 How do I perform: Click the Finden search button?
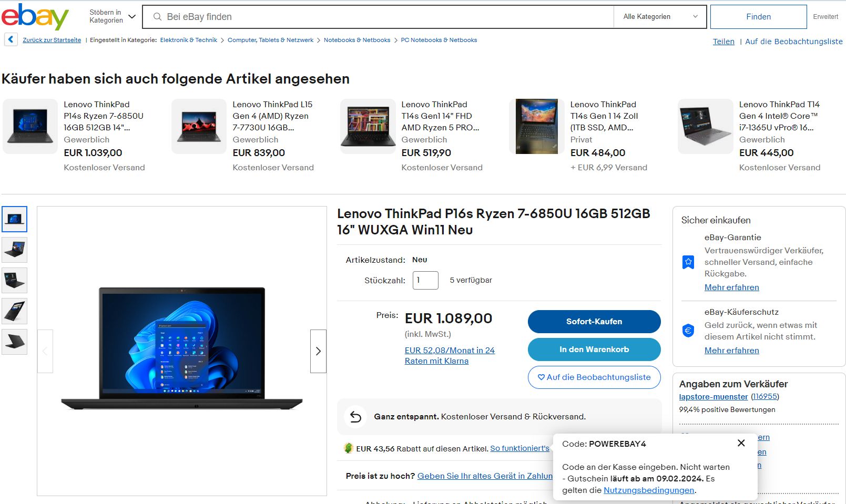tap(758, 17)
